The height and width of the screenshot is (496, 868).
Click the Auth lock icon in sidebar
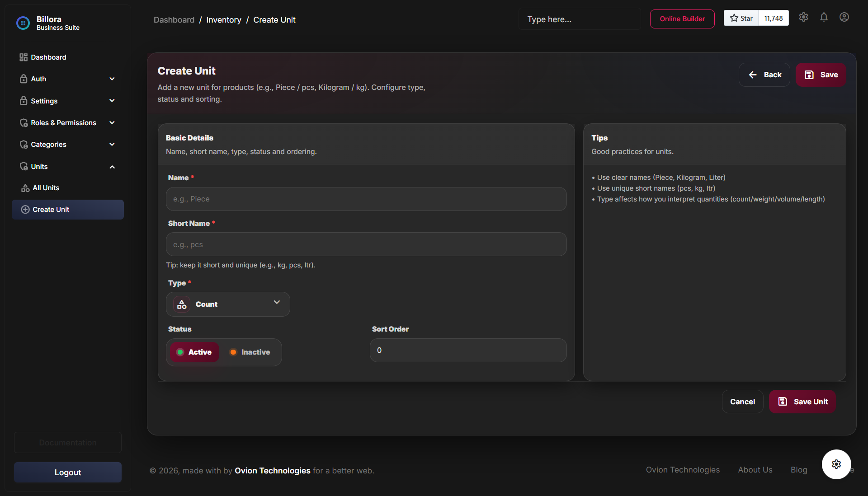[x=24, y=79]
